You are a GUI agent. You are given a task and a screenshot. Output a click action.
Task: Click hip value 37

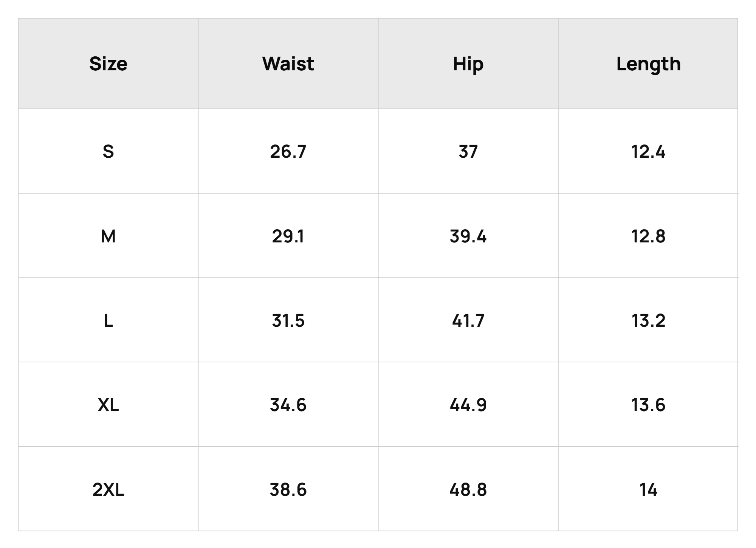click(x=468, y=151)
